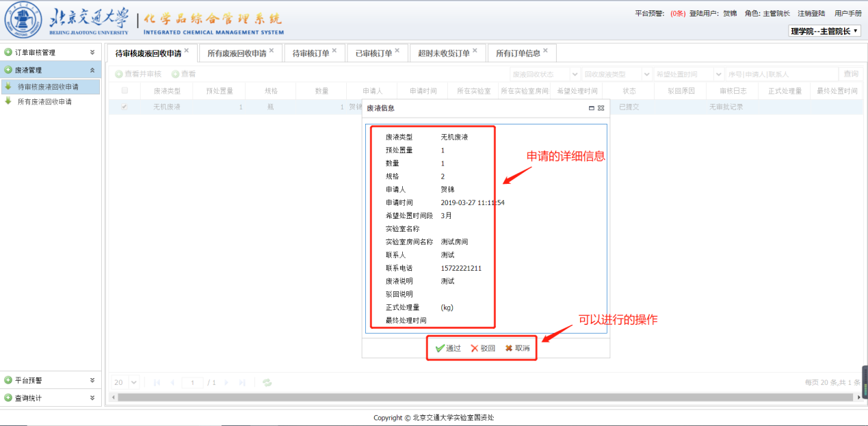Switch to the 已审核订单 tab
This screenshot has height=426, width=868.
tap(373, 53)
